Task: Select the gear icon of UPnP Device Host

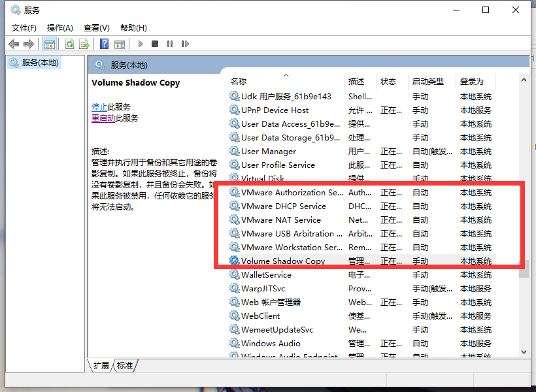Action: 234,110
